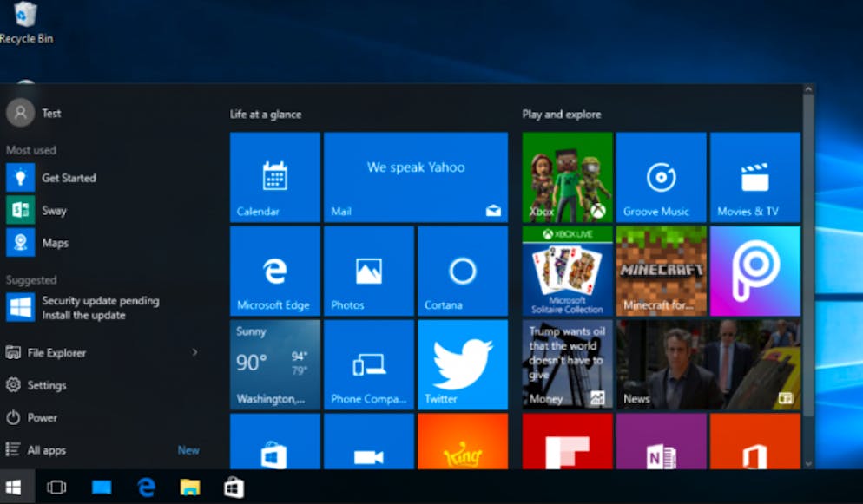The image size is (863, 504).
Task: Click the Test user account
Action: pos(34,114)
